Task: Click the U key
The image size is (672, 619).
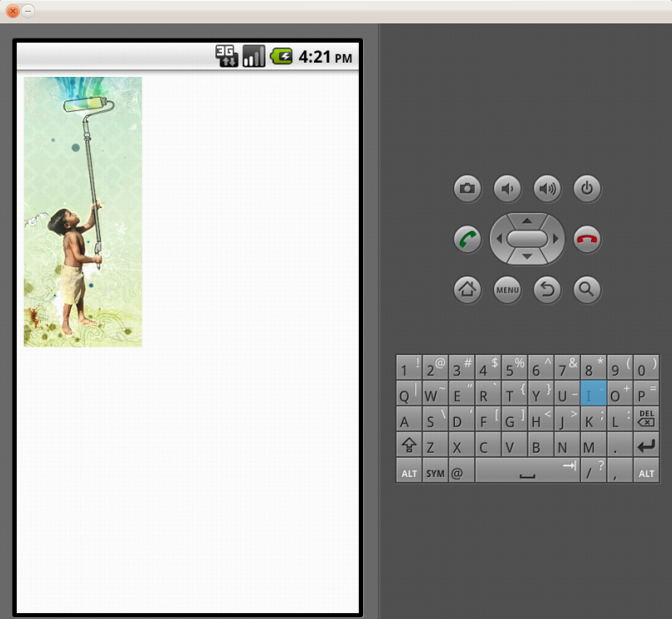Action: tap(567, 393)
